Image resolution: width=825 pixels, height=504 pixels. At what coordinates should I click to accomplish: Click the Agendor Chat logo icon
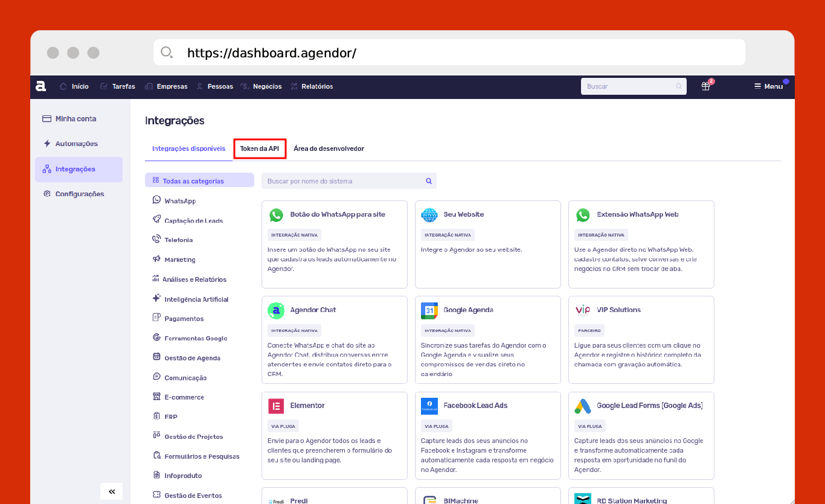click(276, 310)
